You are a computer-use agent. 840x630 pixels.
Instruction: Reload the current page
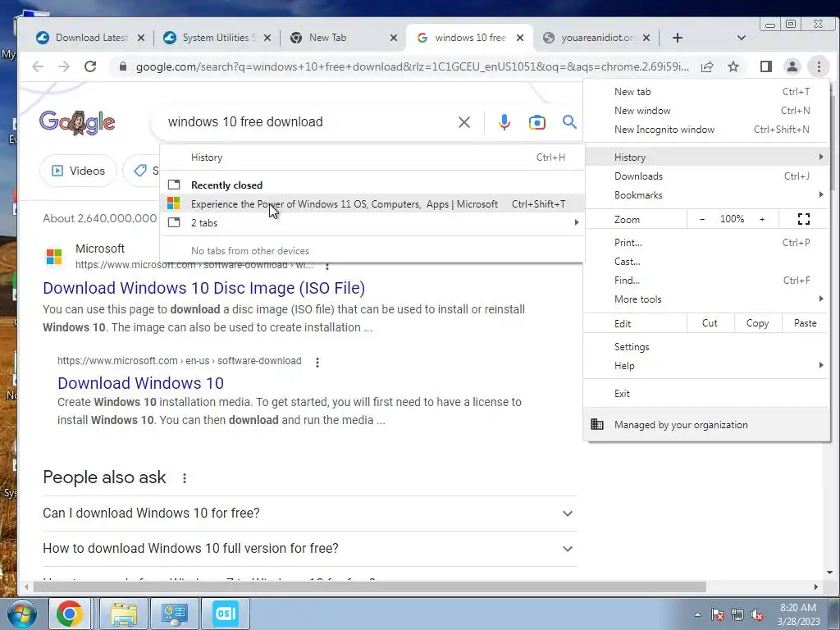[90, 66]
